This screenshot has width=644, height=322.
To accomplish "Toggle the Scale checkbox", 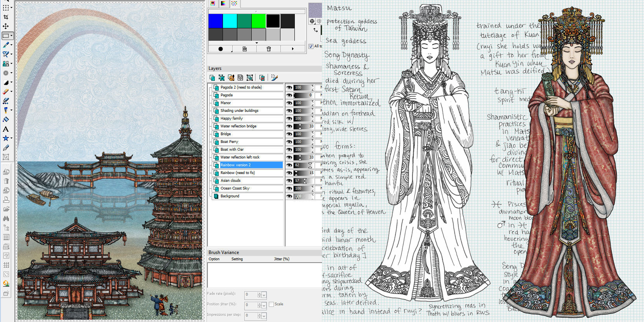I will tap(271, 304).
